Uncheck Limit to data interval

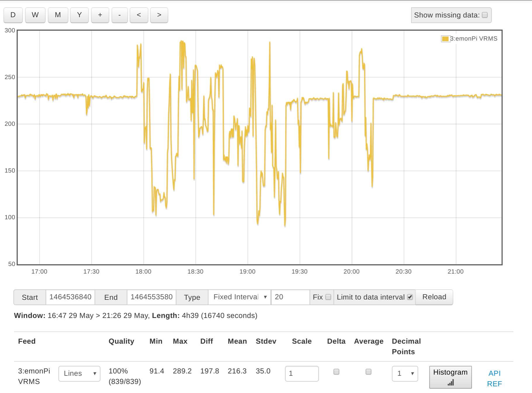[x=410, y=297]
